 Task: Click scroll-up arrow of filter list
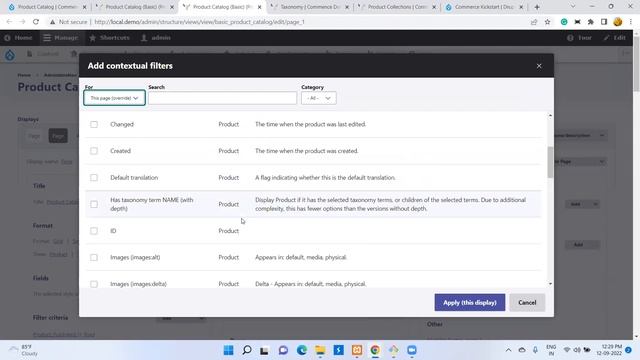click(x=550, y=116)
